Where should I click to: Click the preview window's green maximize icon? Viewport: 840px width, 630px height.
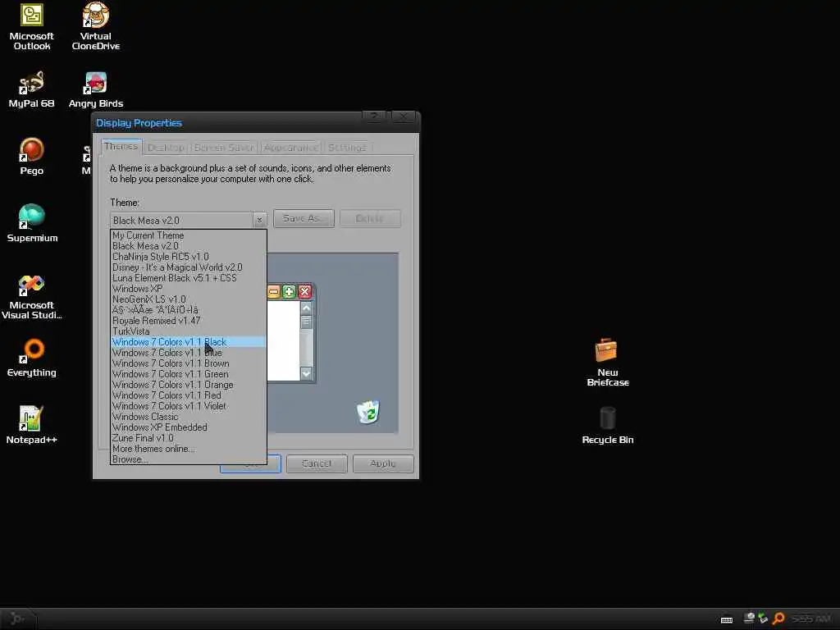click(289, 292)
